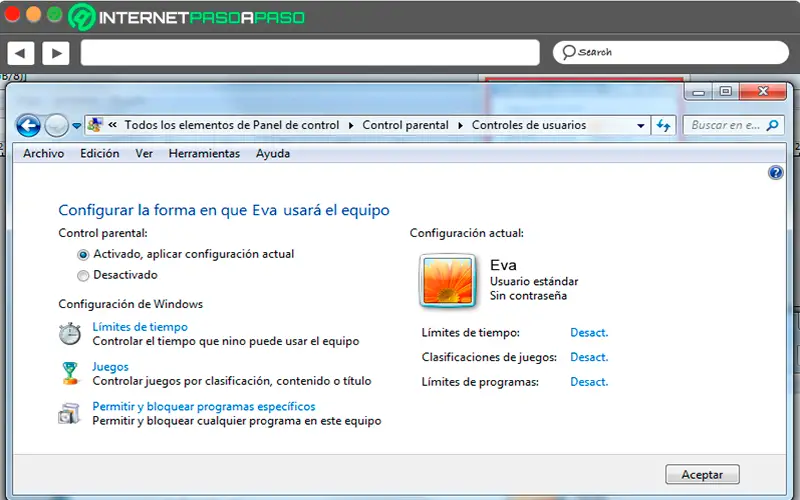Click the magnifier icon in Buscar field
The height and width of the screenshot is (500, 800).
[x=772, y=125]
